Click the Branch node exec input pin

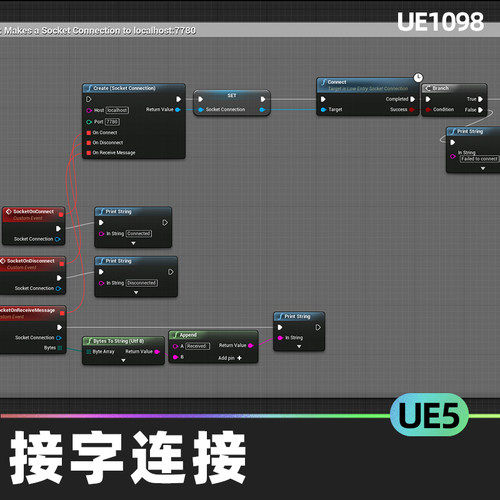(x=428, y=99)
